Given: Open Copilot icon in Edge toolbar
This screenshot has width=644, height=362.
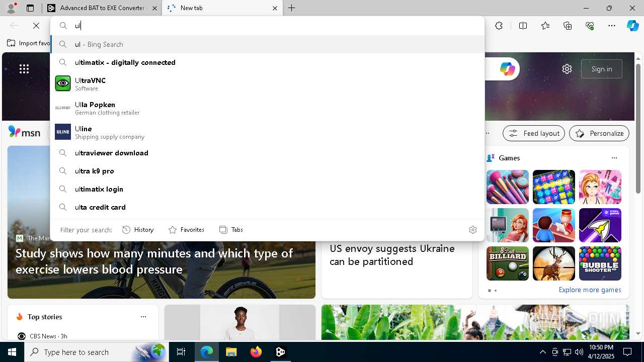Looking at the screenshot, I should coord(632,26).
